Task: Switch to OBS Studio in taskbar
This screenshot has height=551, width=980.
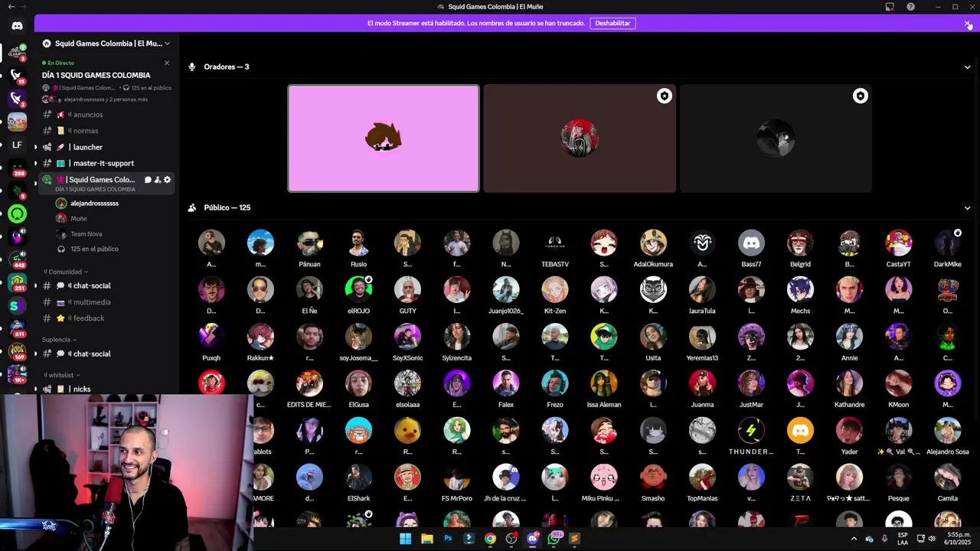Action: click(x=511, y=539)
